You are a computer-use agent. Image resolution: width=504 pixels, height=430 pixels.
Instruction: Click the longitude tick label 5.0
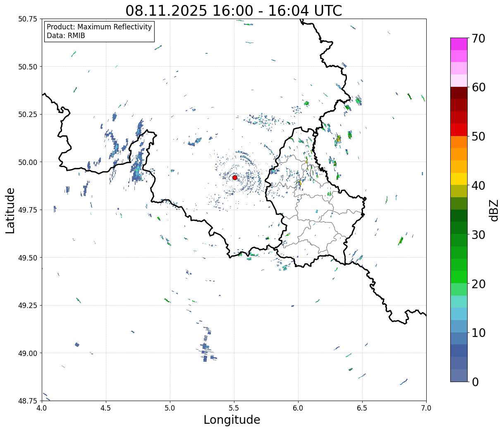point(170,408)
